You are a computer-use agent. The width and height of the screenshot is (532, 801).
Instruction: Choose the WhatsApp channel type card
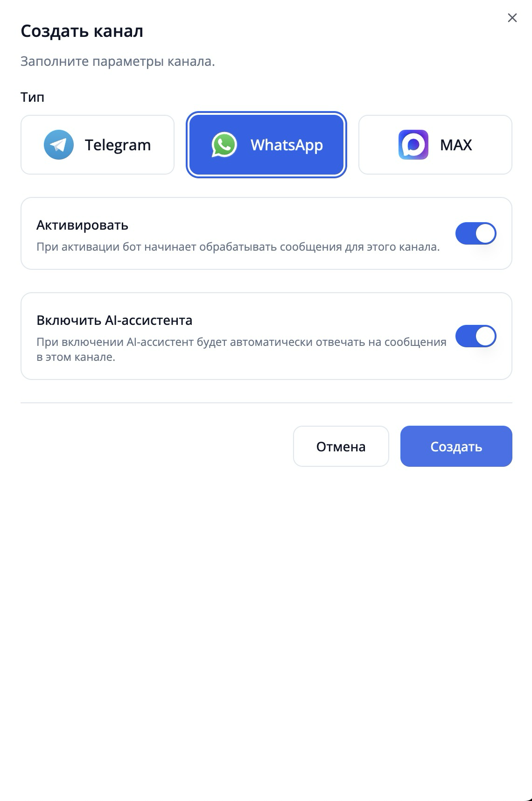(266, 145)
